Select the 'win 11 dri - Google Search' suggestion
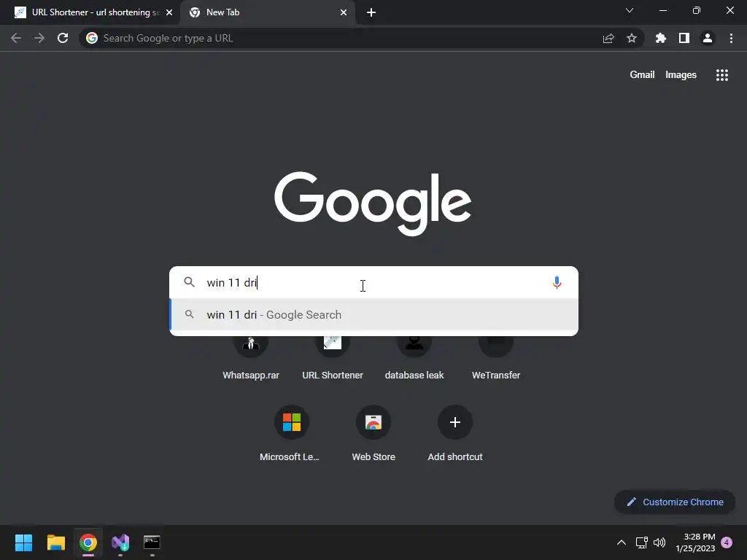 click(374, 315)
